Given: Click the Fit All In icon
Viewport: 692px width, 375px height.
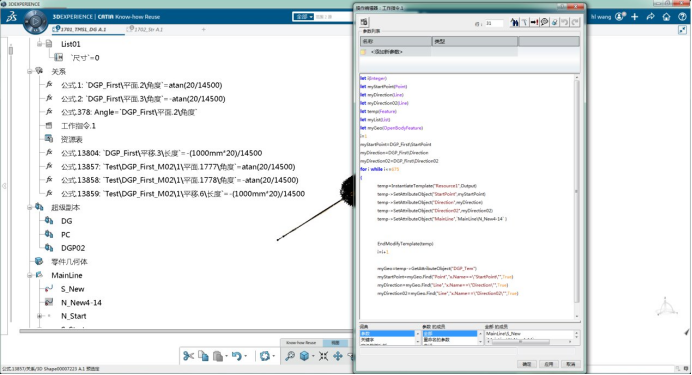Looking at the screenshot, I should pyautogui.click(x=323, y=356).
